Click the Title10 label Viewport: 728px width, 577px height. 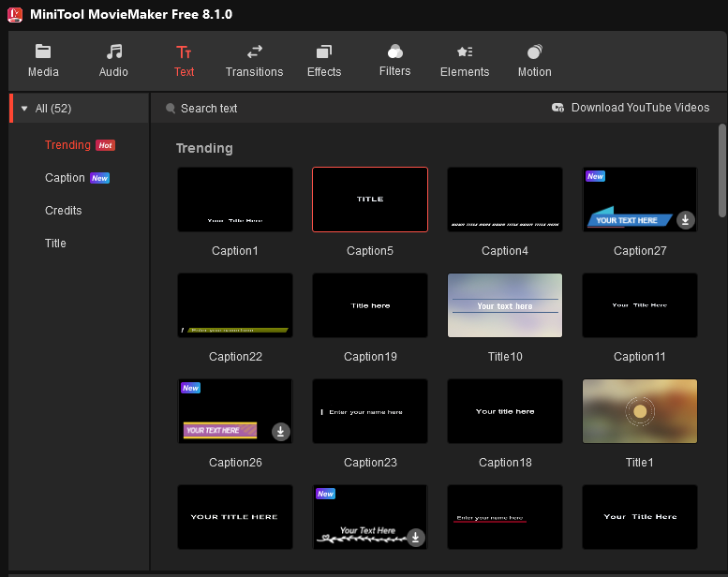click(505, 357)
